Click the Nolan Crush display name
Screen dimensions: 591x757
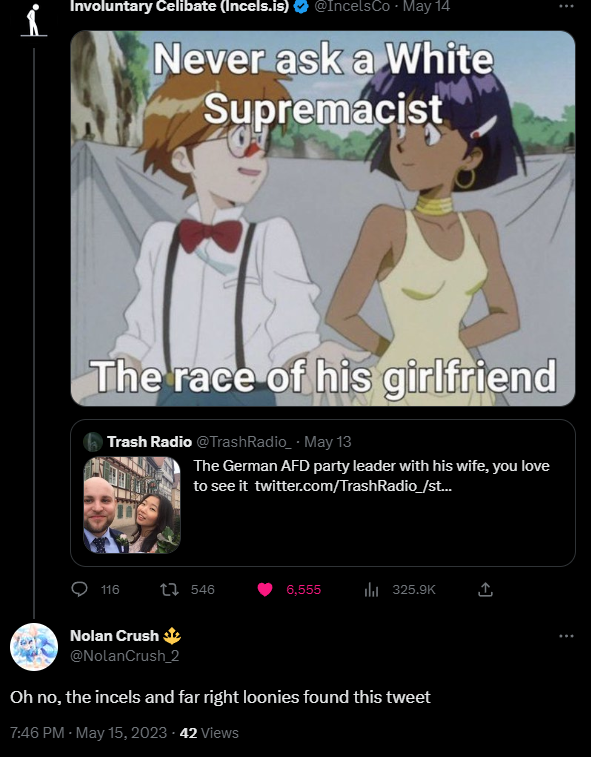(114, 636)
